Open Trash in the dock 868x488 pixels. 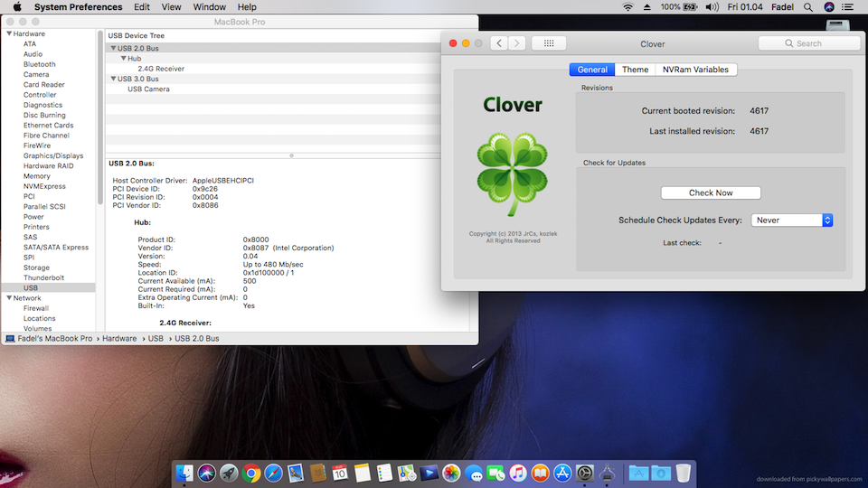[x=684, y=473]
